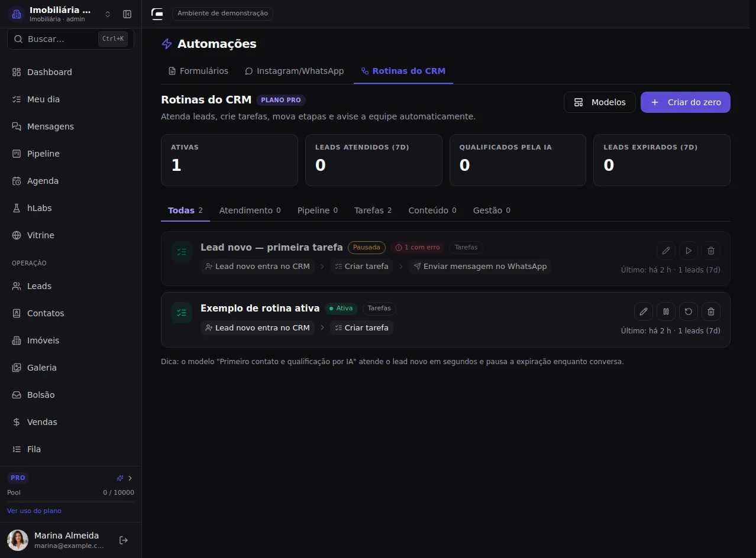Resume the paused "Lead novo — primeira tarefa" routine

[x=689, y=251]
